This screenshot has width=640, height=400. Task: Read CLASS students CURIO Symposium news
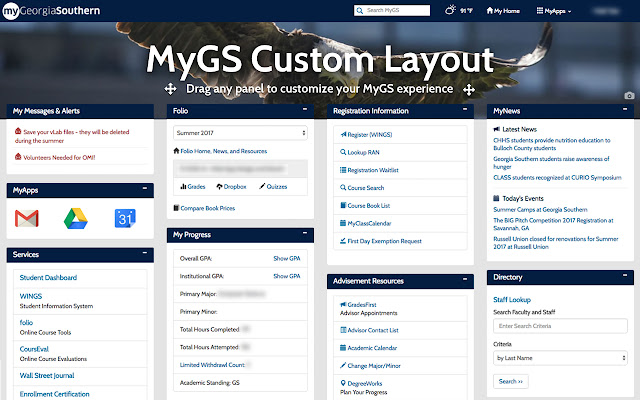[557, 178]
